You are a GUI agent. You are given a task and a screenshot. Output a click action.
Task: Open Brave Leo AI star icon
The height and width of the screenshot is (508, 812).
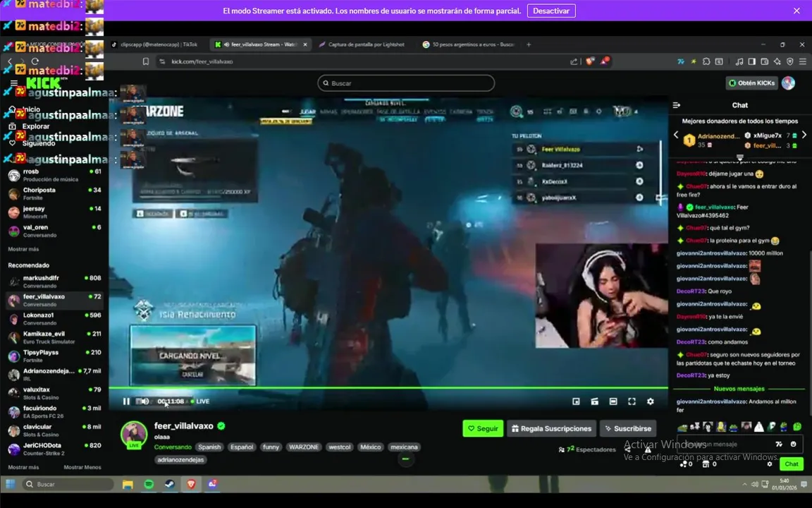pyautogui.click(x=777, y=61)
